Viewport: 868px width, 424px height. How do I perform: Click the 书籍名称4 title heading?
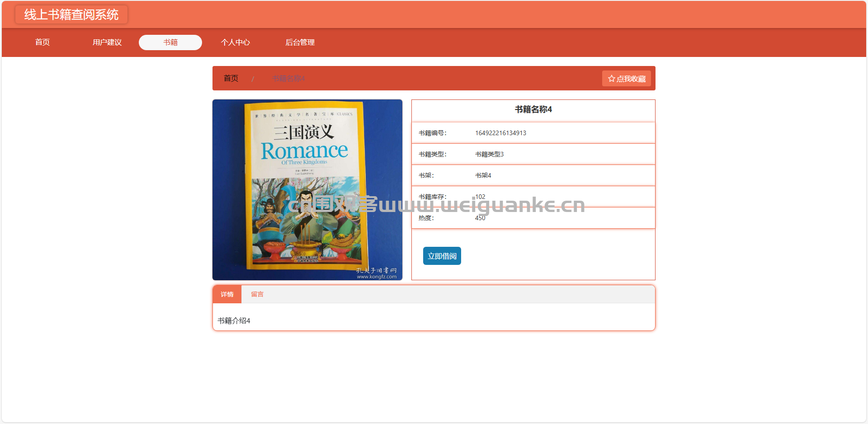(533, 109)
